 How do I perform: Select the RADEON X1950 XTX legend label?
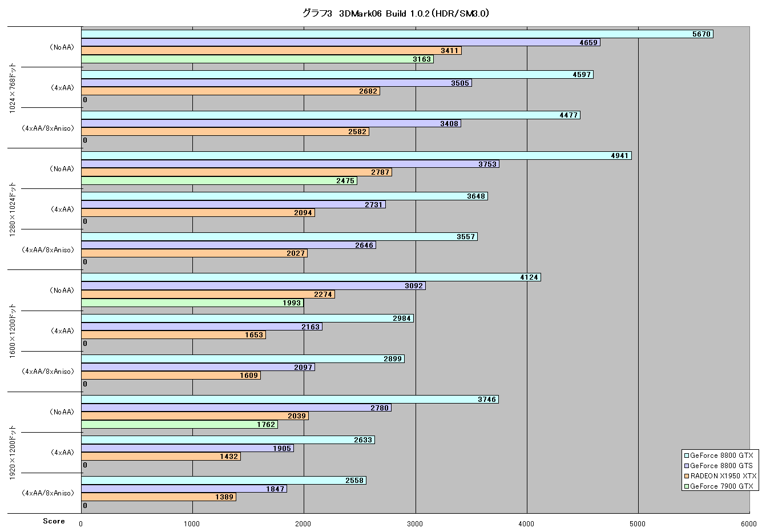click(723, 476)
